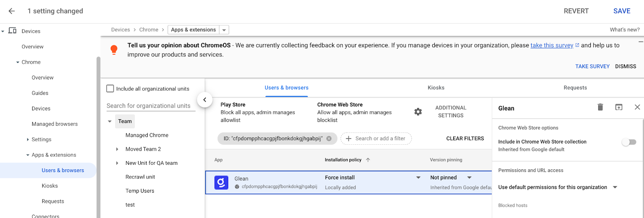Click the SAVE button
This screenshot has width=644, height=218.
[x=621, y=11]
